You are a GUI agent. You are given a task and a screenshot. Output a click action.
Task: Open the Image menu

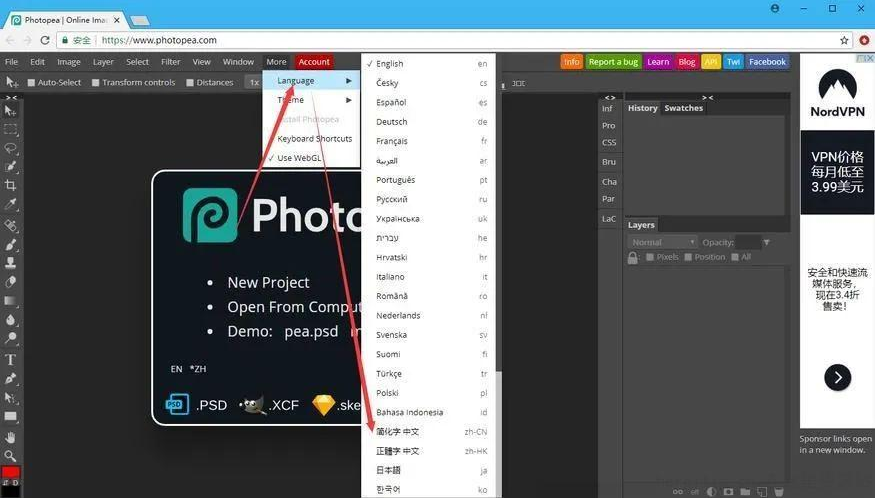tap(69, 62)
